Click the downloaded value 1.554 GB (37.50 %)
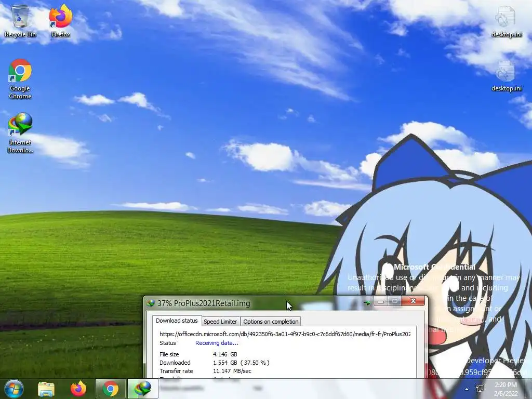Viewport: 532px width, 399px height. 241,363
